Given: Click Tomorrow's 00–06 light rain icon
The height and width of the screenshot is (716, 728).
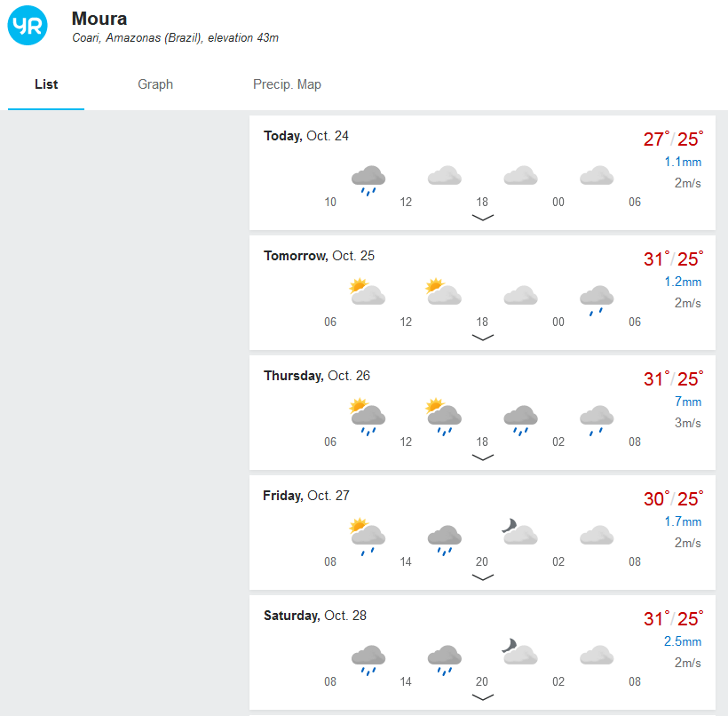Looking at the screenshot, I should tap(597, 300).
